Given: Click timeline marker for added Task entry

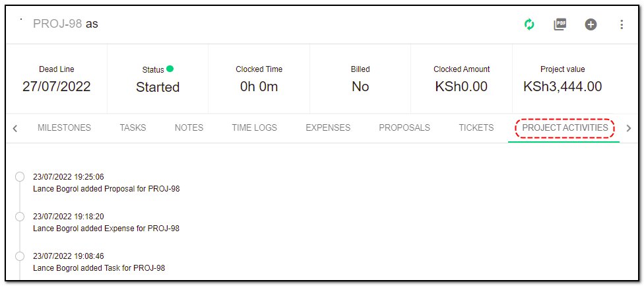Looking at the screenshot, I should point(20,256).
